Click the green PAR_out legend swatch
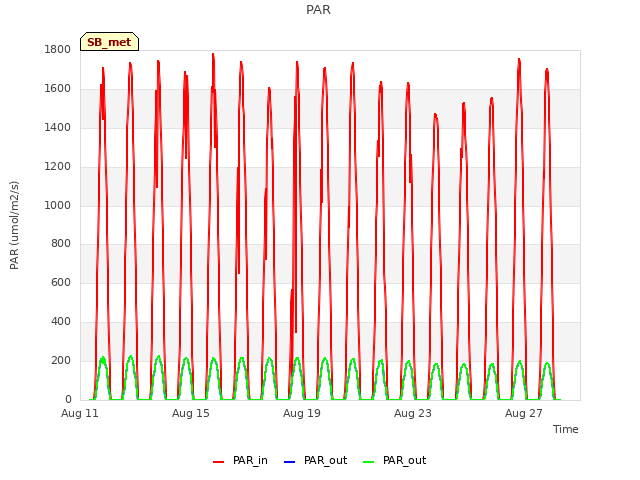 point(368,462)
